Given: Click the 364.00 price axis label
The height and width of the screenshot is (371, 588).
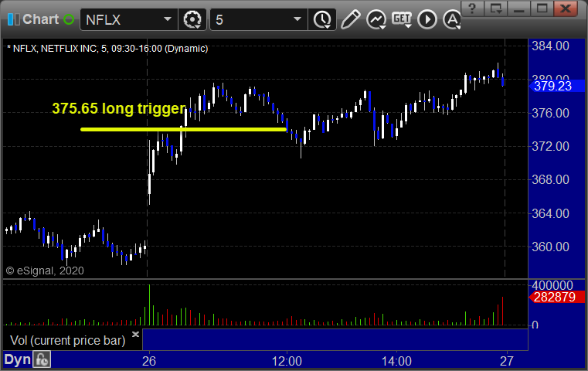Looking at the screenshot, I should click(550, 213).
